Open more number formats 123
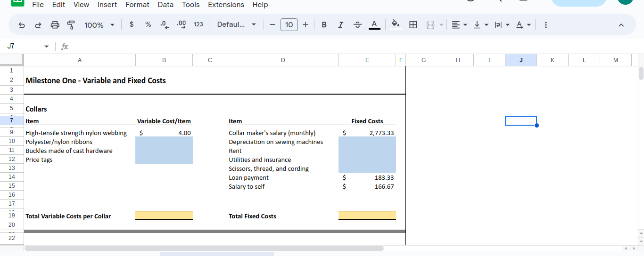The height and width of the screenshot is (256, 644). click(198, 24)
